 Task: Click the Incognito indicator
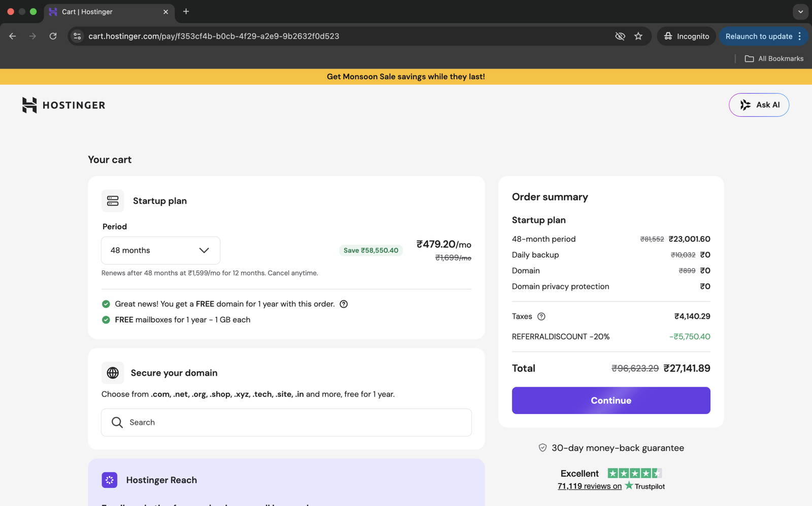click(686, 36)
